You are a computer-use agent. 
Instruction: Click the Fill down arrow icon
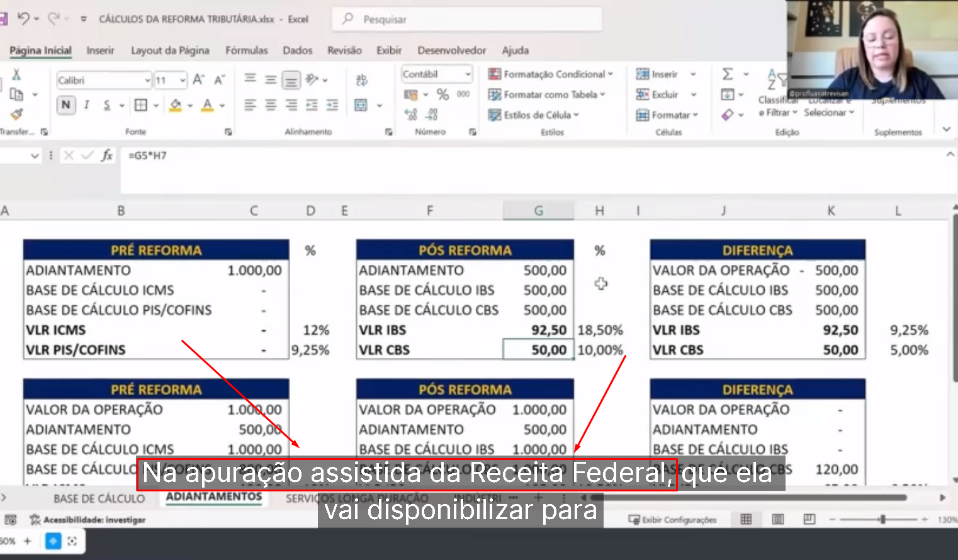click(728, 94)
